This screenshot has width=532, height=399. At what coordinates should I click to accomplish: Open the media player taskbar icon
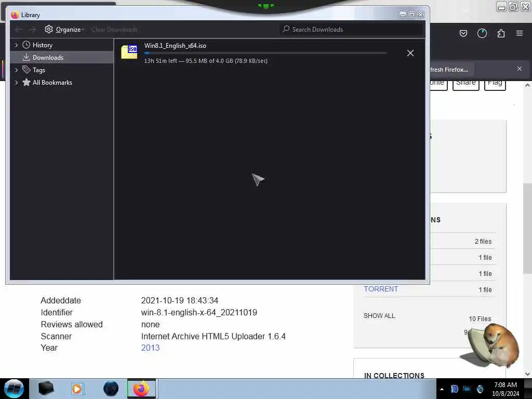coord(77,389)
